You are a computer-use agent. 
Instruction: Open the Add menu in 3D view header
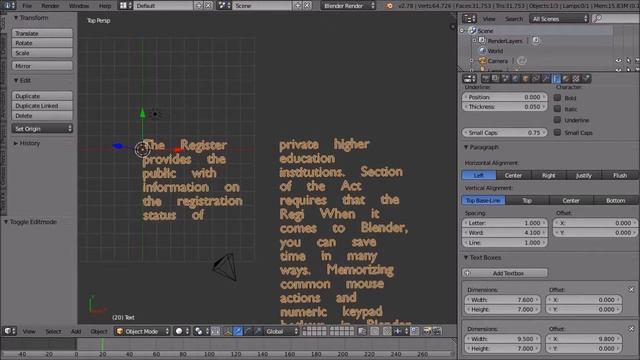[76, 331]
